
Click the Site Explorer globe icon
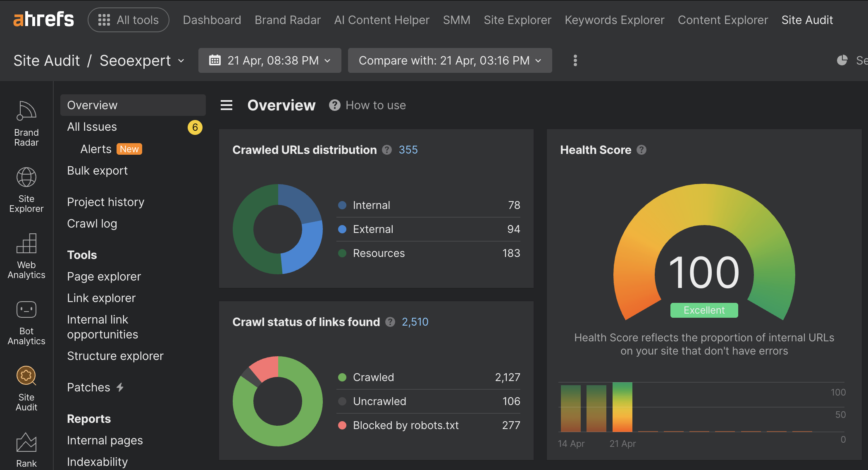click(26, 178)
